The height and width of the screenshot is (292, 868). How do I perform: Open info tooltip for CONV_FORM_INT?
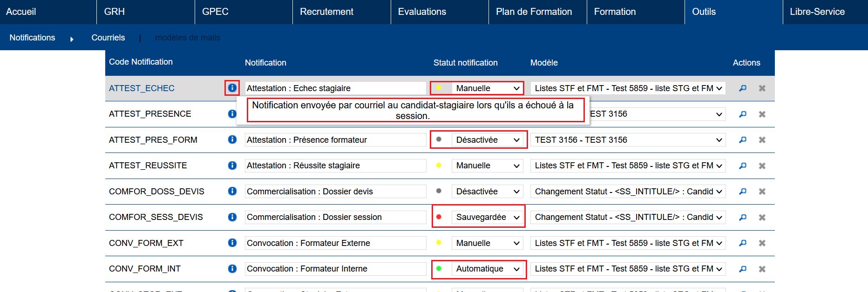pos(232,269)
